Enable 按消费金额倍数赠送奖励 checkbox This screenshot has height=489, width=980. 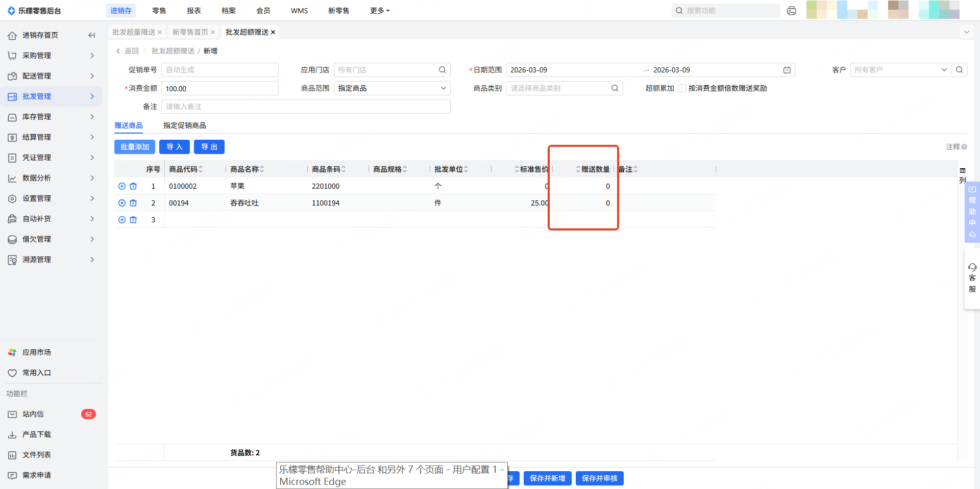pos(682,88)
